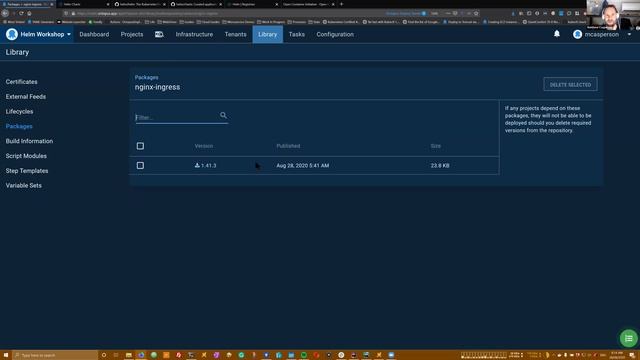Click the nginx-ingress package title
The height and width of the screenshot is (360, 640).
(157, 87)
